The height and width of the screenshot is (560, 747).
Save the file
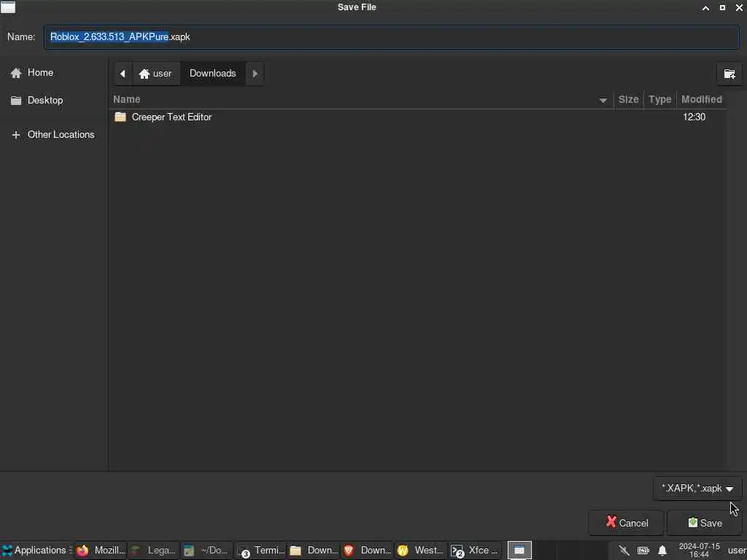tap(705, 523)
